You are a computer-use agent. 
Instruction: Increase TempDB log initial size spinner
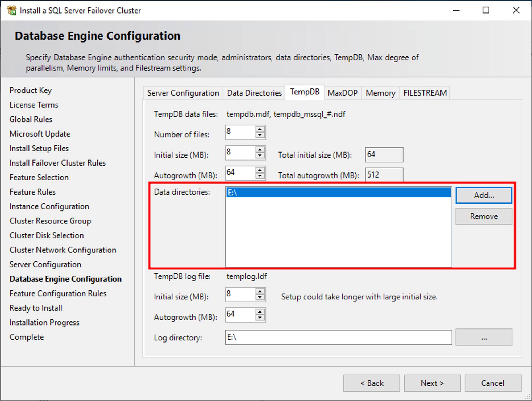click(260, 292)
